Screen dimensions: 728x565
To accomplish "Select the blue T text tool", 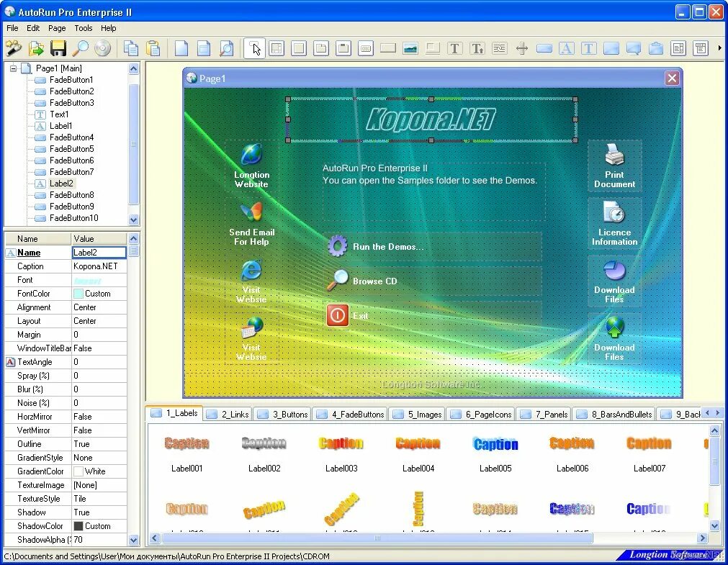I will click(589, 48).
